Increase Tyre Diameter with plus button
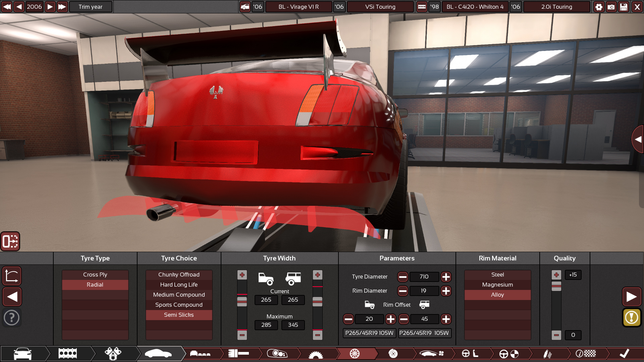Viewport: 644px width, 362px height. click(x=446, y=277)
